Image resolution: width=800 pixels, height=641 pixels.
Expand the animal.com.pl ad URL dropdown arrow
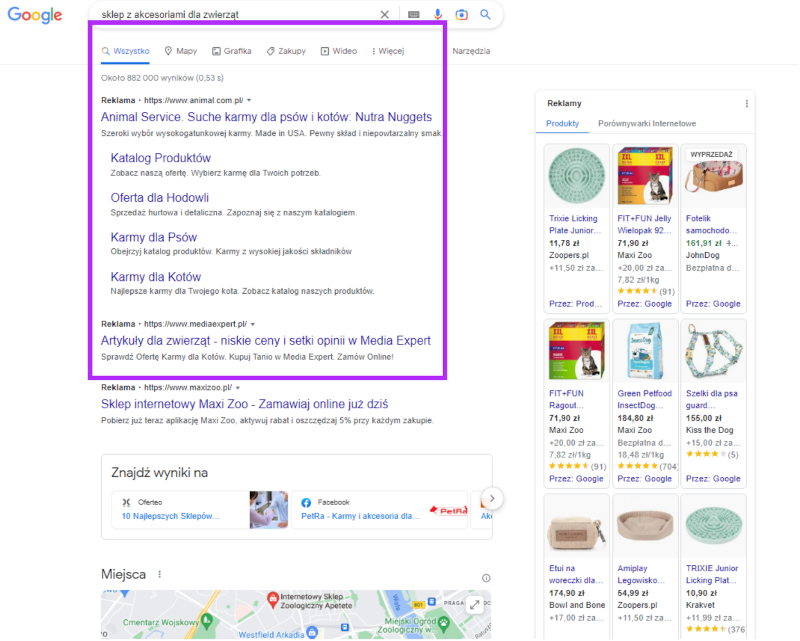point(249,101)
